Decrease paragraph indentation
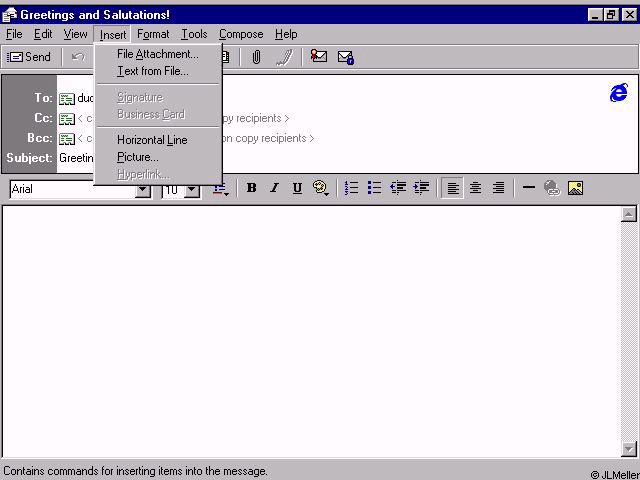The image size is (640, 480). [398, 188]
